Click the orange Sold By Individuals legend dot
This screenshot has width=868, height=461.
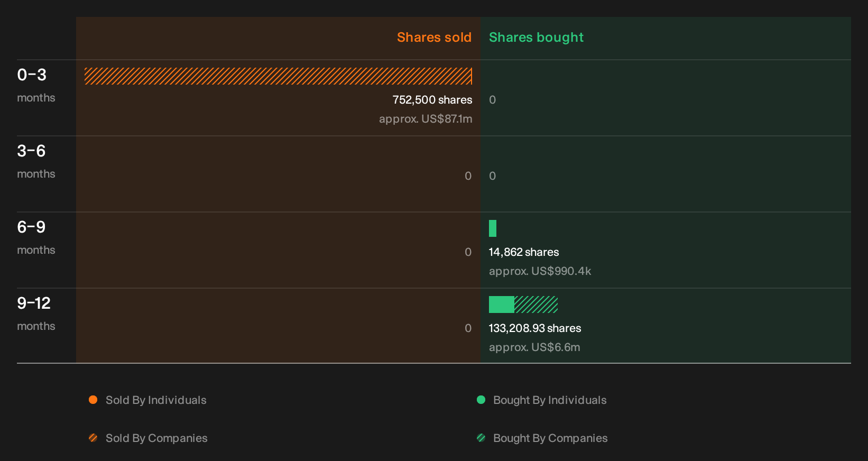pos(93,400)
